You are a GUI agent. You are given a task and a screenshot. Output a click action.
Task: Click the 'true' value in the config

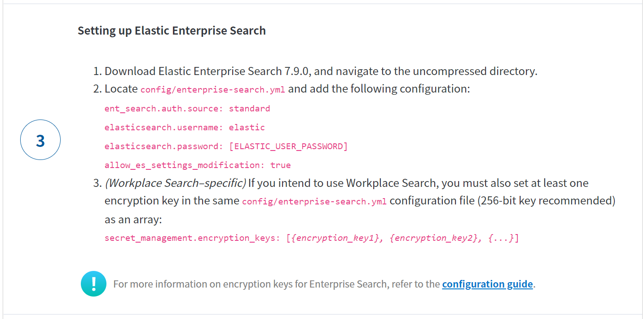click(x=281, y=165)
